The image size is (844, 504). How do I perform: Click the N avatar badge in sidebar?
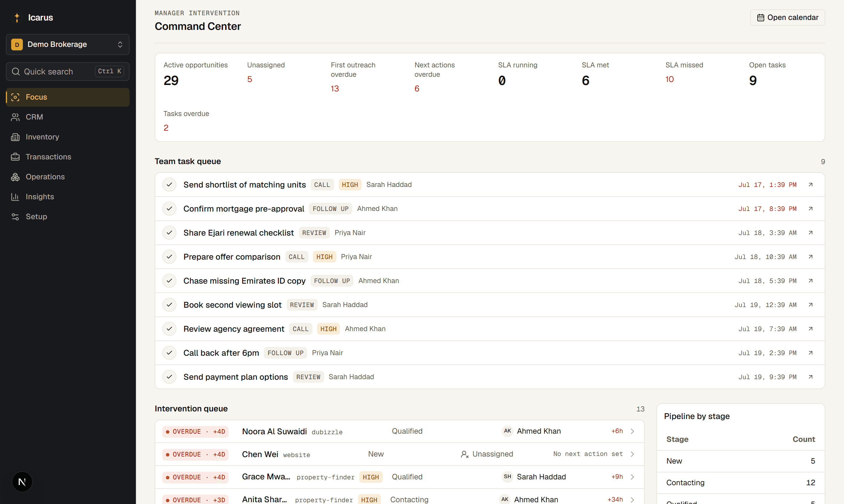tap(22, 482)
